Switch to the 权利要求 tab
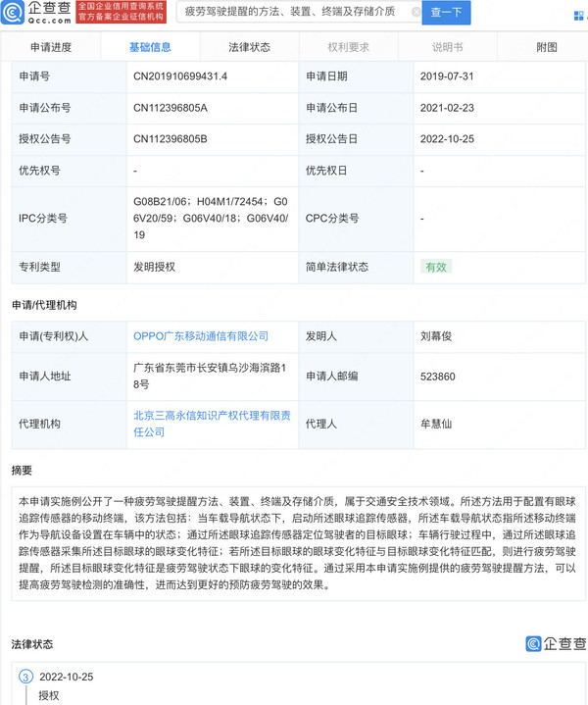588x705 pixels. [x=349, y=47]
